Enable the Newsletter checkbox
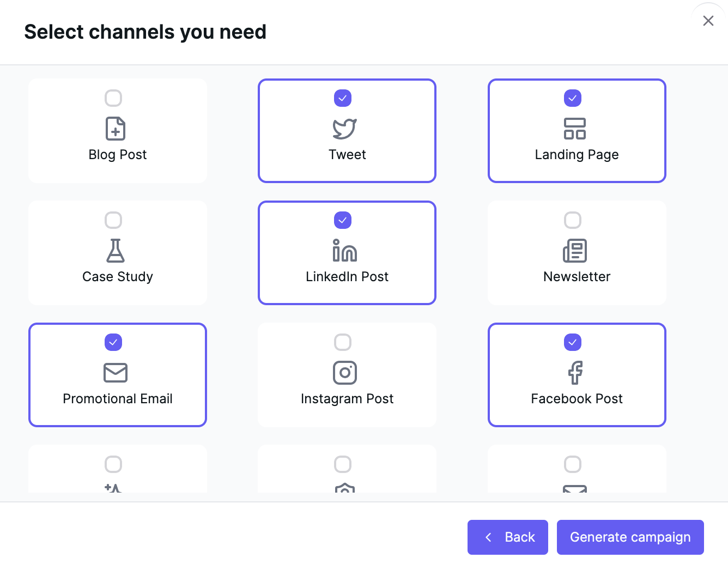 [x=573, y=220]
